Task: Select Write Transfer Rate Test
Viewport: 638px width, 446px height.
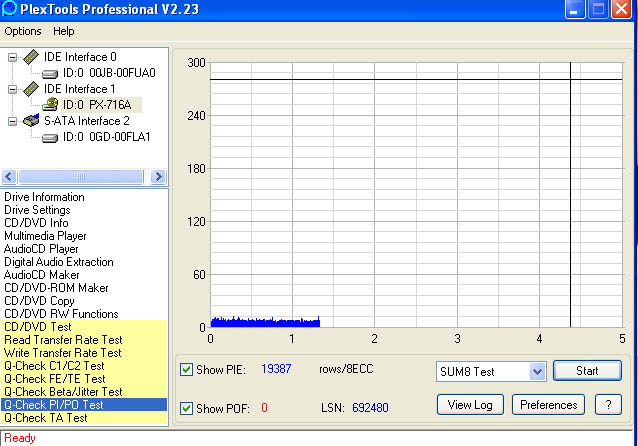Action: [x=84, y=353]
